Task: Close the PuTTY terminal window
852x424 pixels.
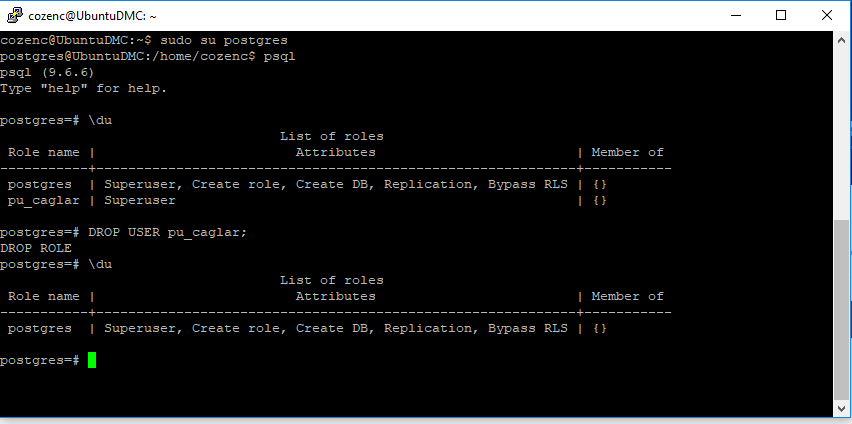Action: [826, 15]
